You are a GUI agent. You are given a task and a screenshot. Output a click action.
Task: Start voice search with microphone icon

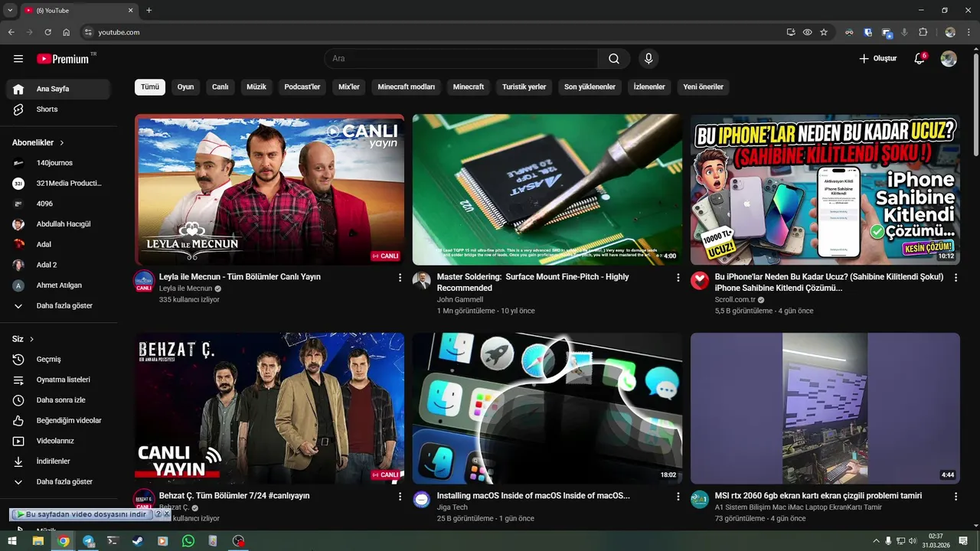648,59
